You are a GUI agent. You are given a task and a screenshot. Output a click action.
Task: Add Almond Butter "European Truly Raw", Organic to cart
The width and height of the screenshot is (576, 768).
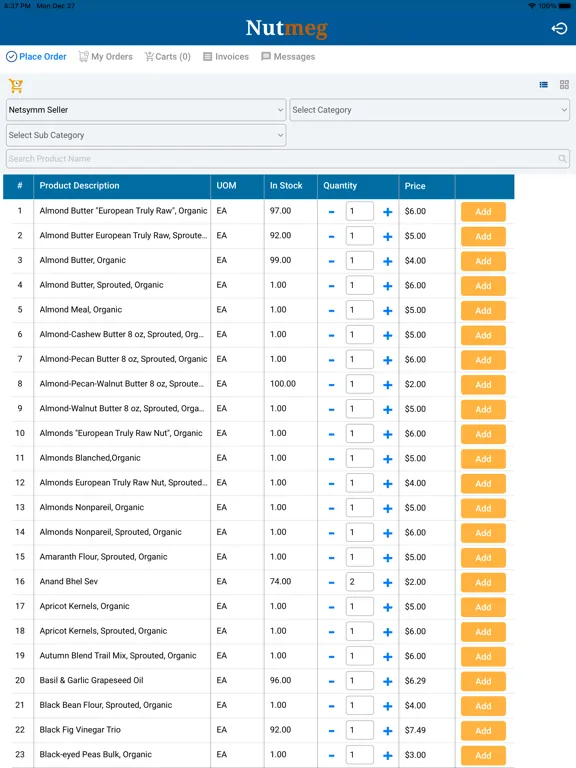[x=483, y=212]
